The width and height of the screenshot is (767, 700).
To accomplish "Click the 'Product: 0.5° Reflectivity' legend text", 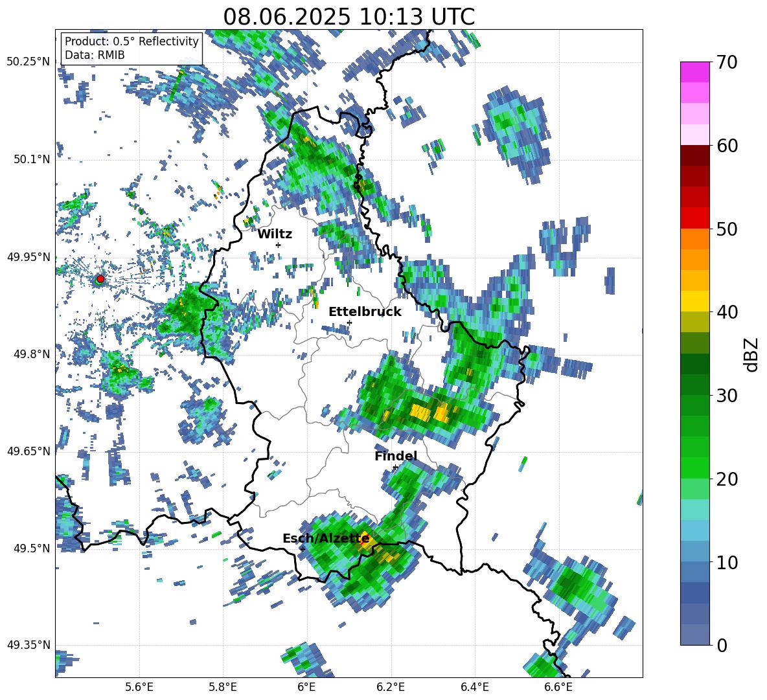I will [x=132, y=41].
